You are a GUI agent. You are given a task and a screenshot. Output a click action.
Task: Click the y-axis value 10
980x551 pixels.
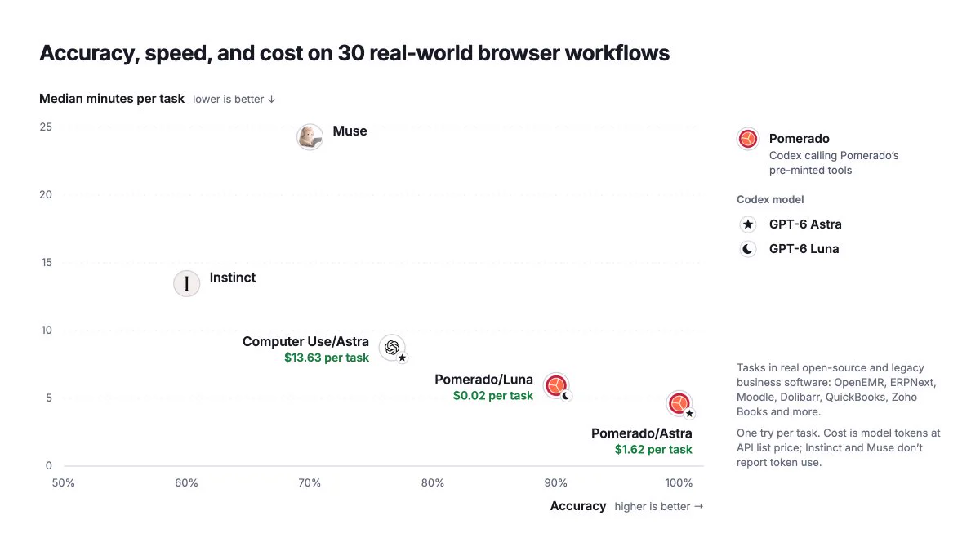tap(46, 330)
